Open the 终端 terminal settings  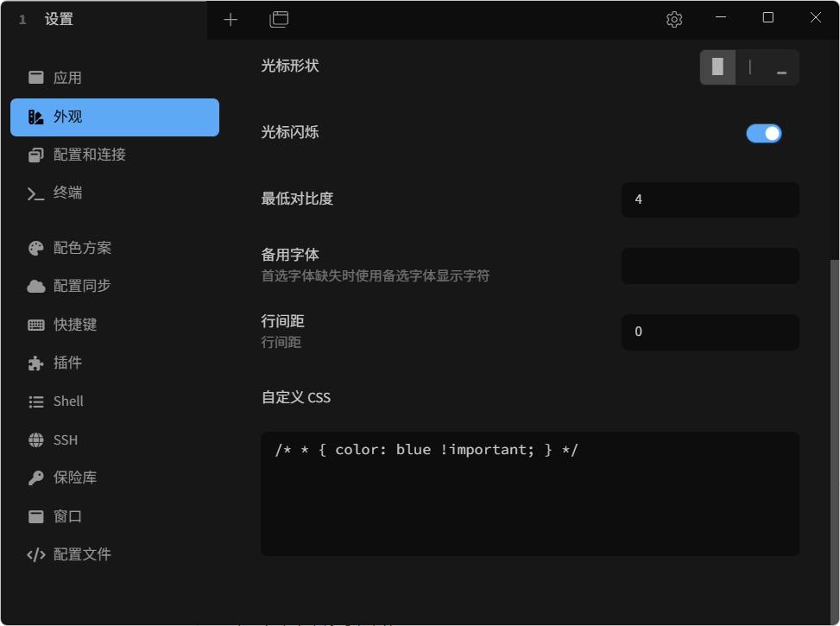click(x=69, y=193)
